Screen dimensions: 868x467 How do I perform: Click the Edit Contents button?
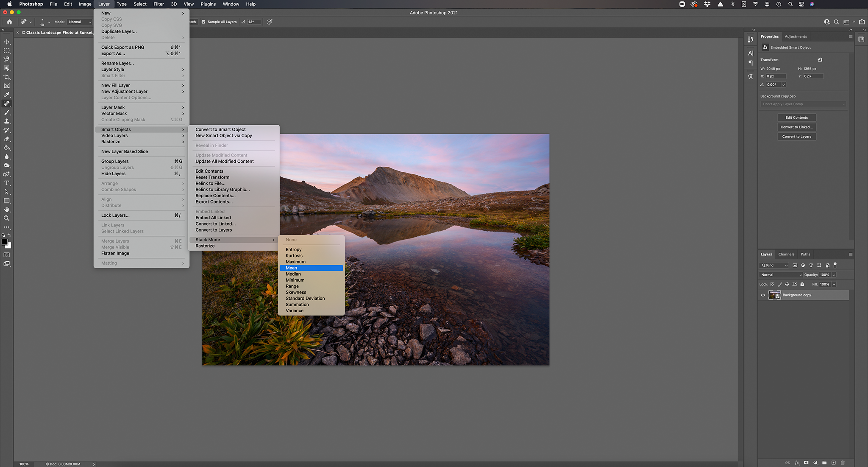point(796,117)
